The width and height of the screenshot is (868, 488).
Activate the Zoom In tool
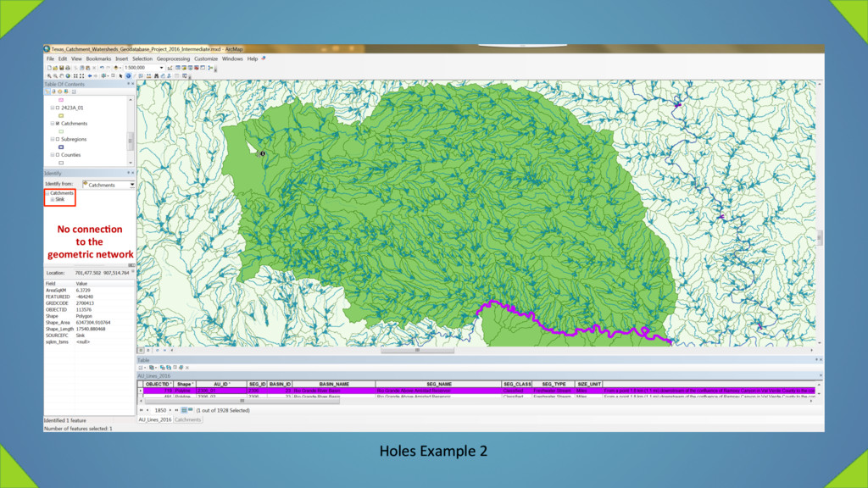pos(48,75)
